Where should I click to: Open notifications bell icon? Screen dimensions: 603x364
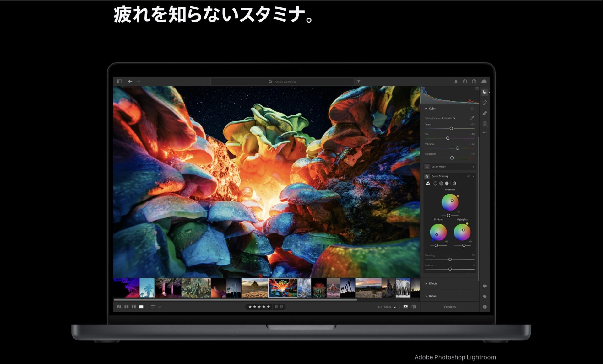(x=456, y=82)
